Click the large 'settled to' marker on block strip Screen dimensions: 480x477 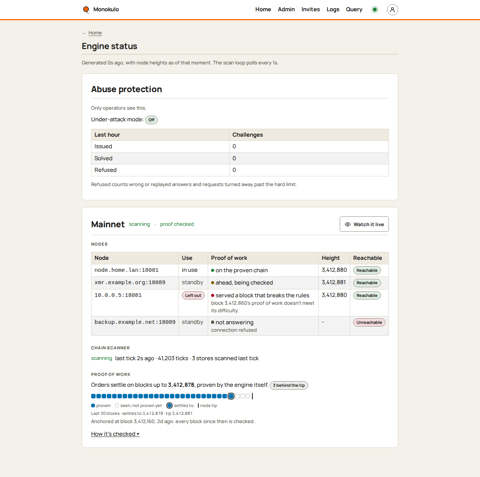[x=231, y=396]
